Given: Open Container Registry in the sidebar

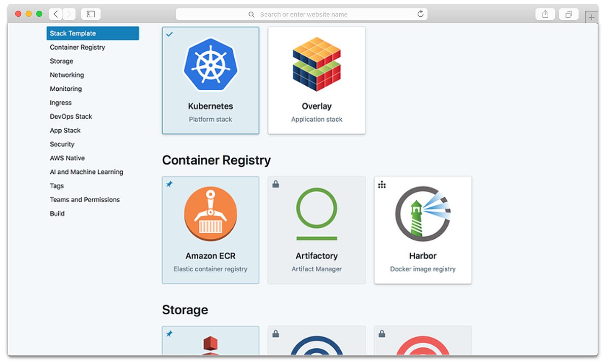Looking at the screenshot, I should (x=77, y=47).
